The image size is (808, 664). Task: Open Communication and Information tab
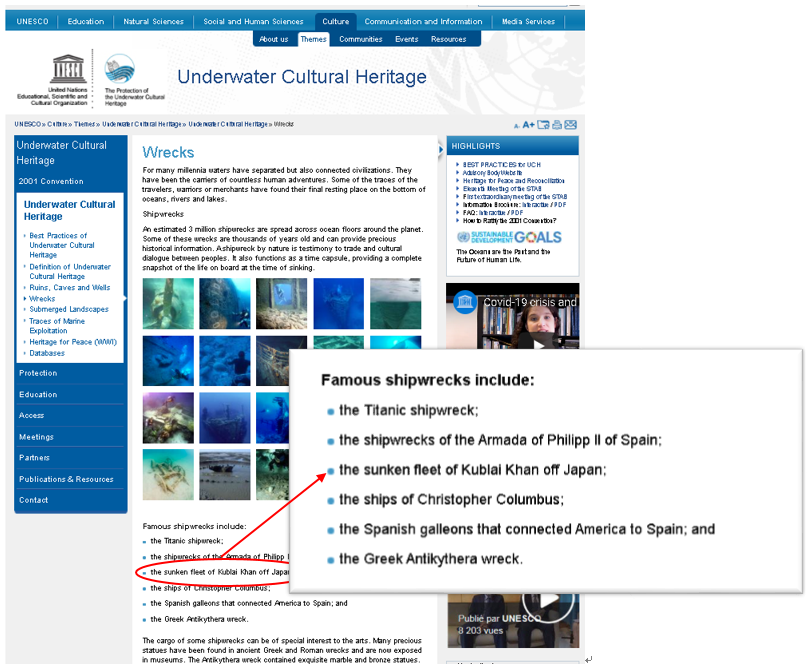click(424, 21)
